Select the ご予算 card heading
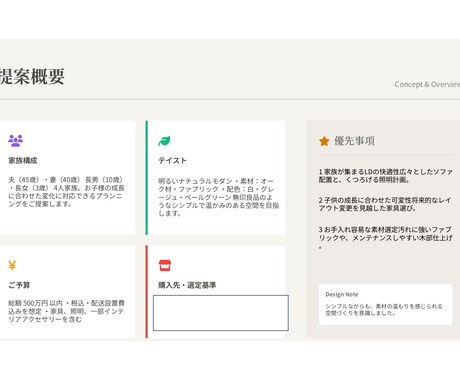The height and width of the screenshot is (380, 460). click(x=19, y=285)
